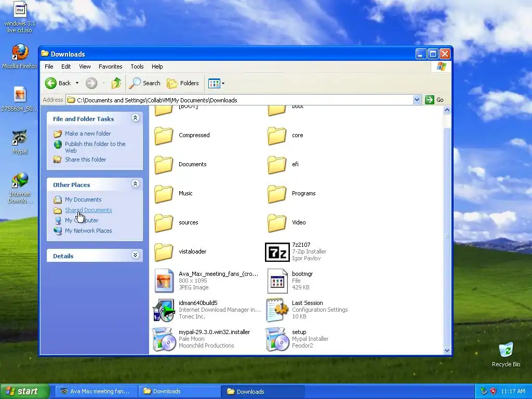Click the Start button
Viewport: 532px width, 399px height.
point(24,391)
